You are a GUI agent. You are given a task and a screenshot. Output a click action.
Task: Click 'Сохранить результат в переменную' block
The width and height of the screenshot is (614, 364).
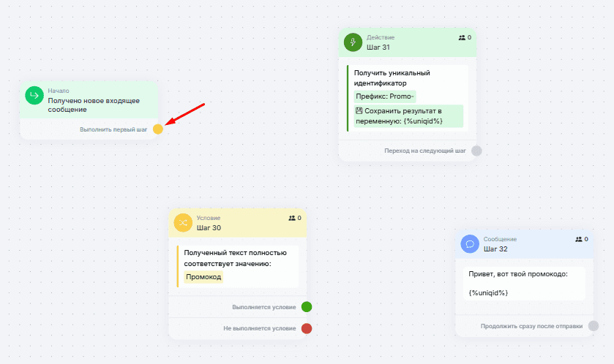coord(408,116)
